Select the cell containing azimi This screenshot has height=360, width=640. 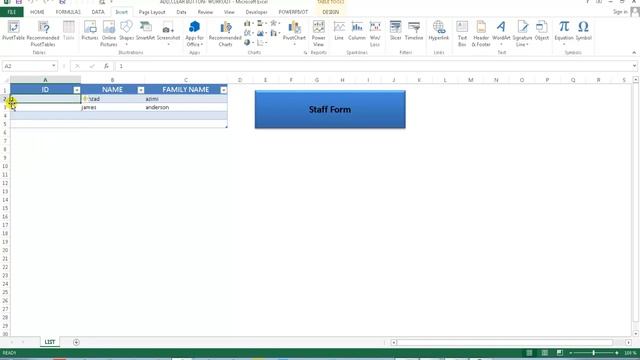click(186, 99)
